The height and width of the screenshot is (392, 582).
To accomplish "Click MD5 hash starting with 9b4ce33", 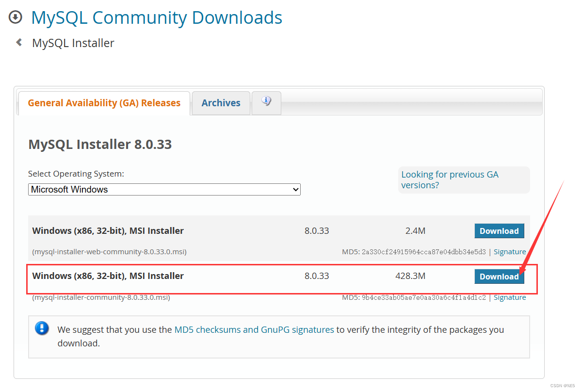I will click(424, 297).
